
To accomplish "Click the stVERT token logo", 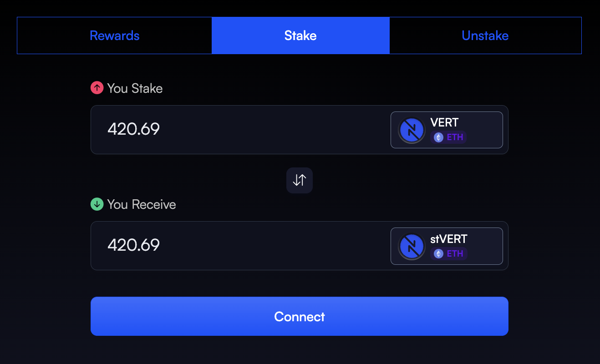I will click(412, 246).
